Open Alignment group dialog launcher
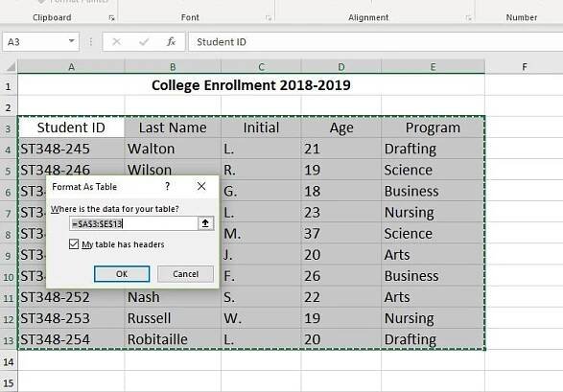Image resolution: width=563 pixels, height=392 pixels. pos(469,18)
